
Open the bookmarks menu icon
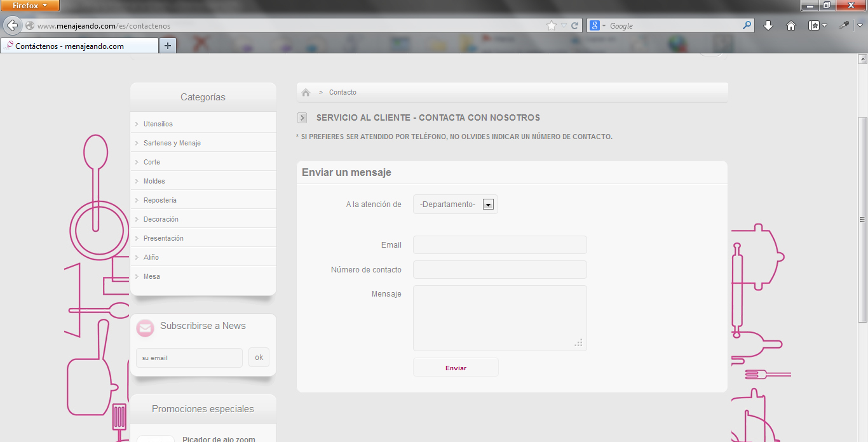[814, 26]
